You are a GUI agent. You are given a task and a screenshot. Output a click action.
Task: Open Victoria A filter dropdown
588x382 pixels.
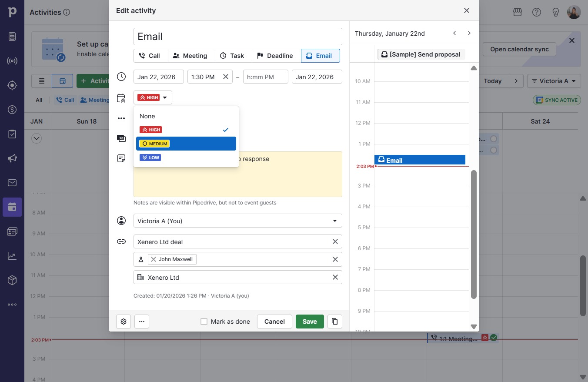point(554,81)
